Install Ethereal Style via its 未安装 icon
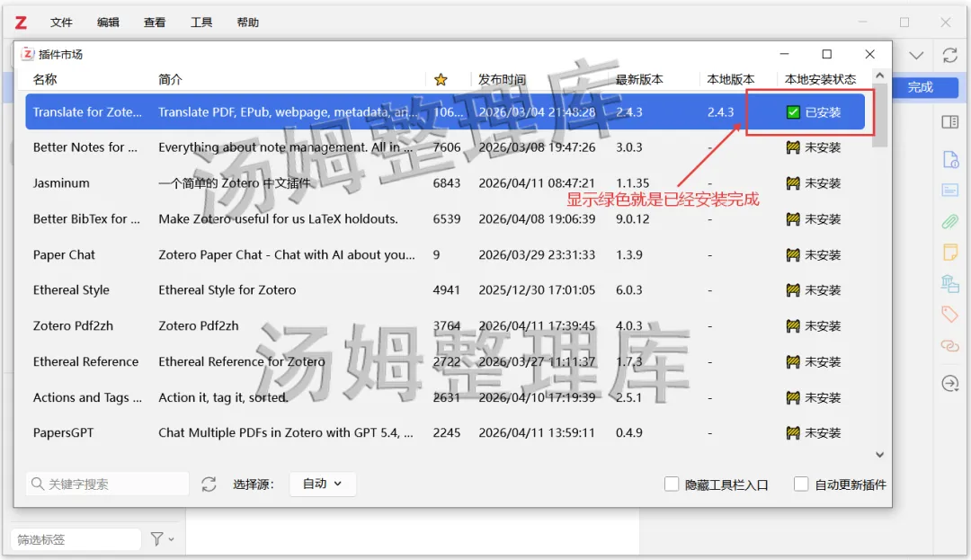The width and height of the screenshot is (971, 560). click(793, 290)
